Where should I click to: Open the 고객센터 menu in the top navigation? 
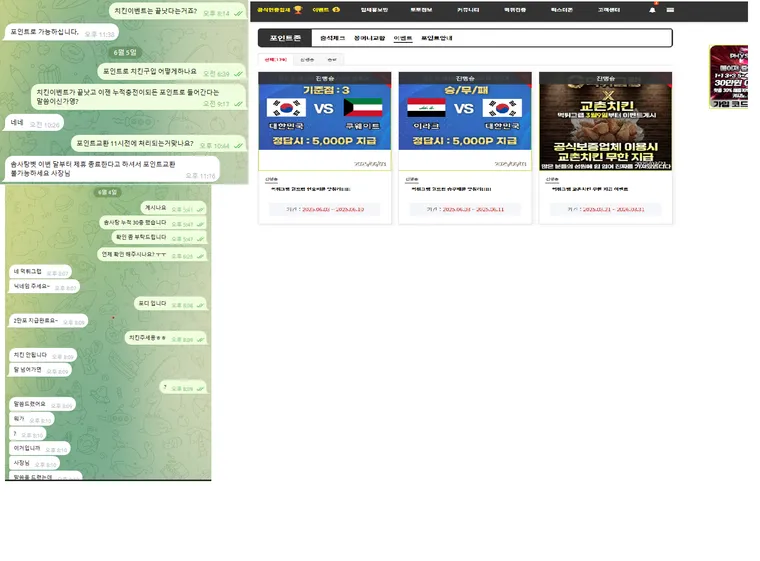609,10
